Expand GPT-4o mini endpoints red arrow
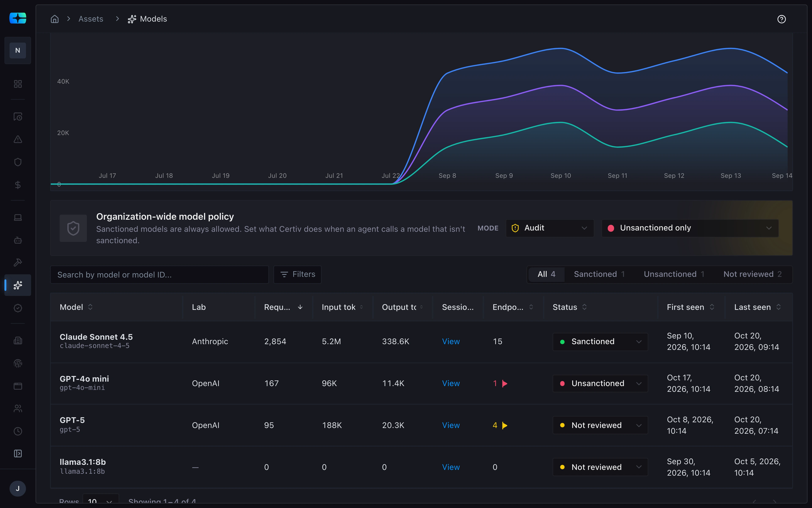Screen dimensions: 812x508 pyautogui.click(x=505, y=383)
